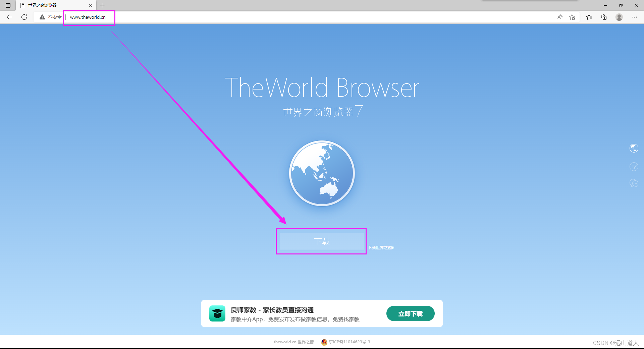
Task: Open the tab actions menu icon
Action: [8, 5]
